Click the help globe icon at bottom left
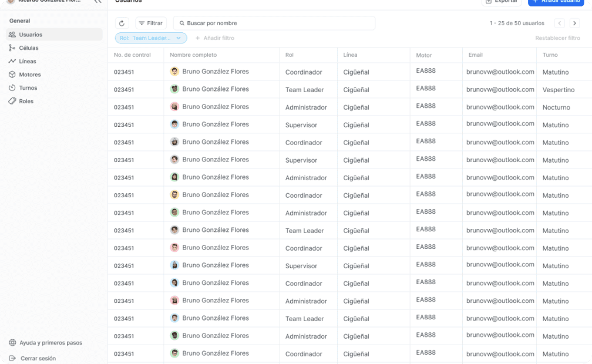This screenshot has height=364, width=592. coord(12,342)
